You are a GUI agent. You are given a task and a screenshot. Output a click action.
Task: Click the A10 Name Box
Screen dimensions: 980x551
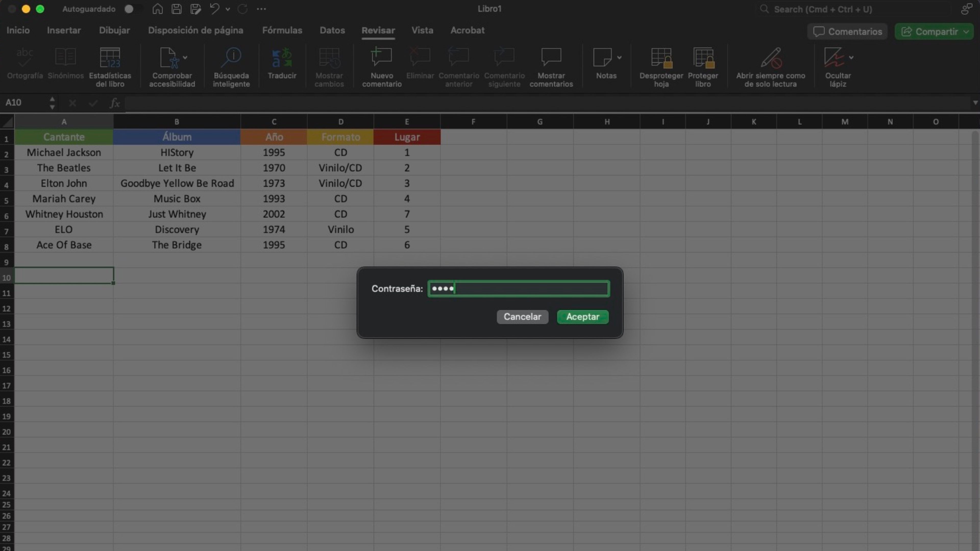(25, 103)
